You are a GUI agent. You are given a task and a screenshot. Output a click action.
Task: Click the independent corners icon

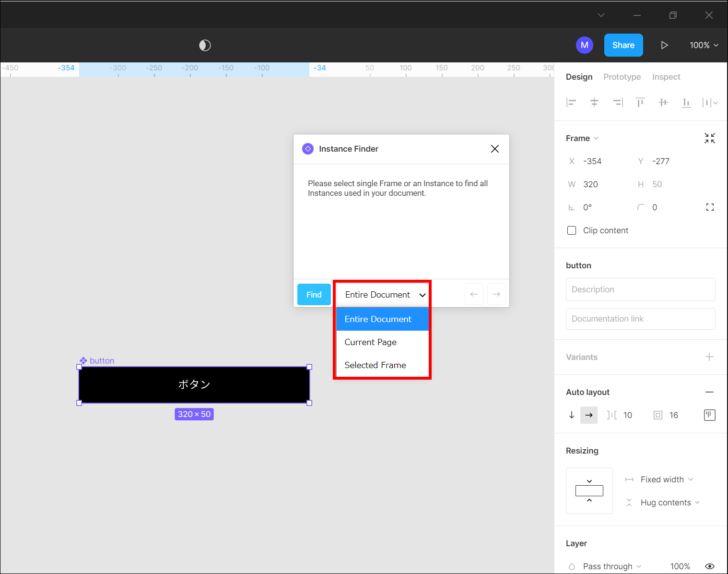tap(710, 207)
